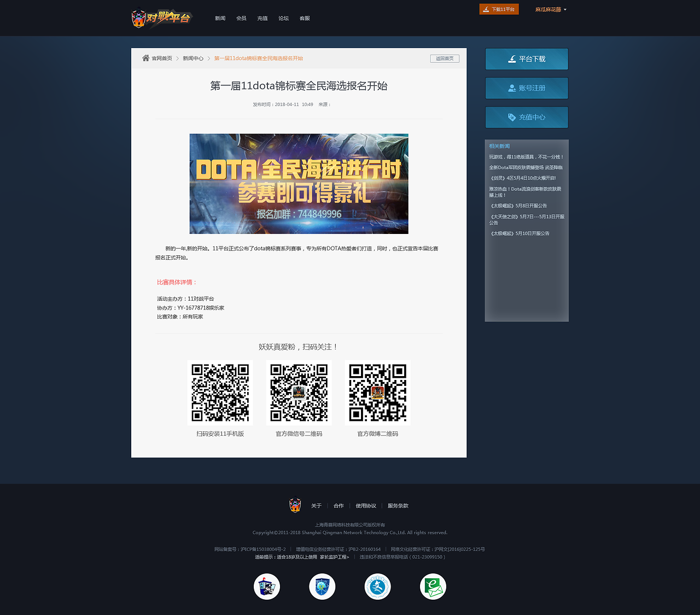Open the 充值中心 sidebar button
This screenshot has width=700, height=615.
click(526, 117)
